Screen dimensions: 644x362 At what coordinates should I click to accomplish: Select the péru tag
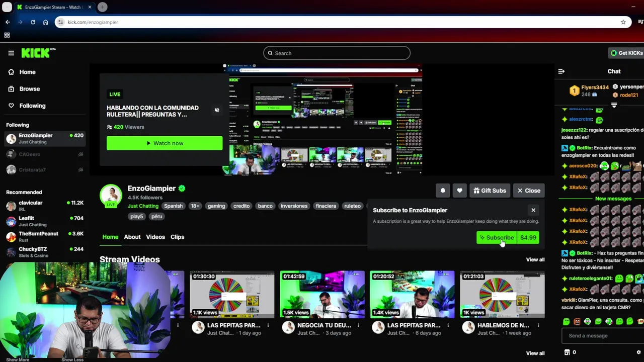[x=156, y=217]
